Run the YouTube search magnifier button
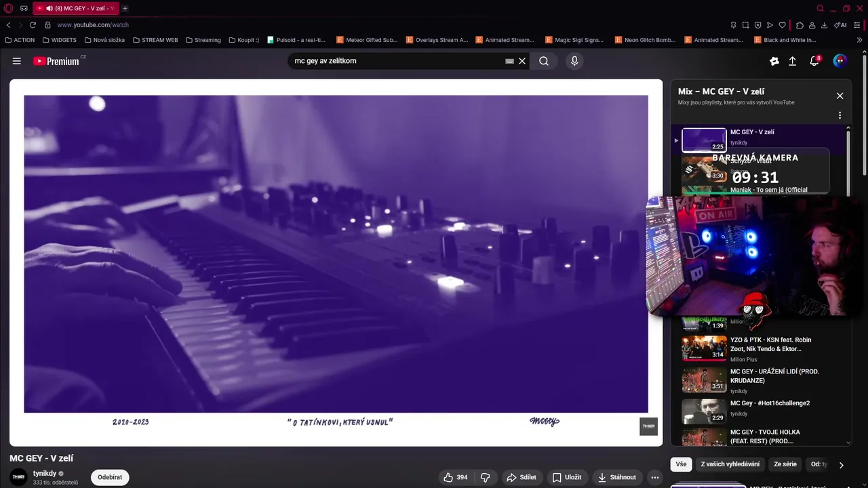Viewport: 868px width, 488px height. click(544, 61)
